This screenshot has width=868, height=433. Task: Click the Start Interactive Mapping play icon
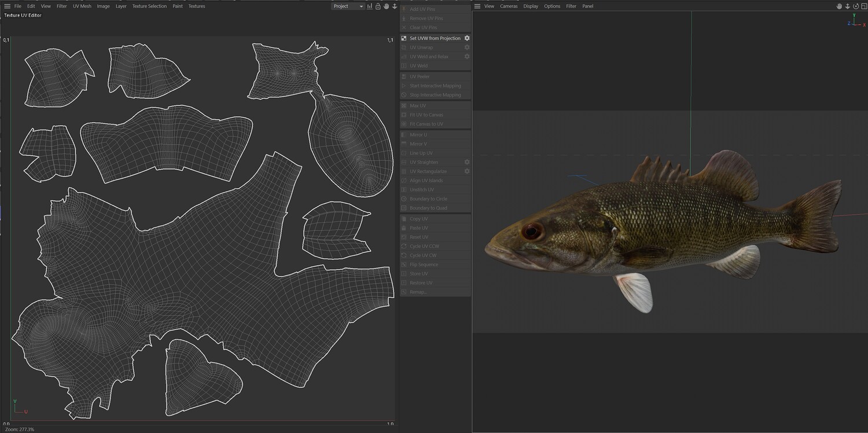pos(404,86)
